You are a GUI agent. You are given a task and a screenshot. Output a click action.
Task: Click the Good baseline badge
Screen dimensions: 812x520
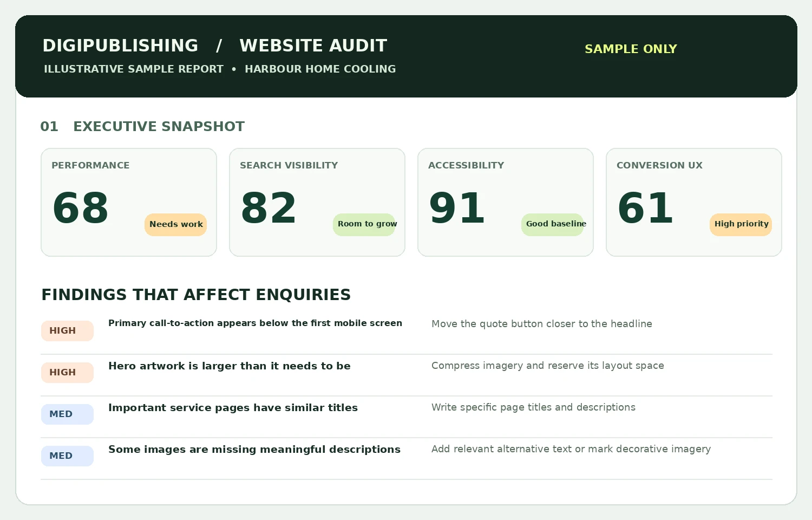pos(553,224)
